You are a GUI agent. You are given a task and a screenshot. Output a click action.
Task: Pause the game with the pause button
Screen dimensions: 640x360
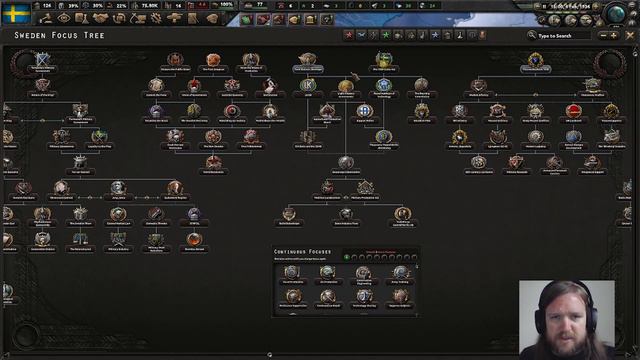(x=544, y=7)
